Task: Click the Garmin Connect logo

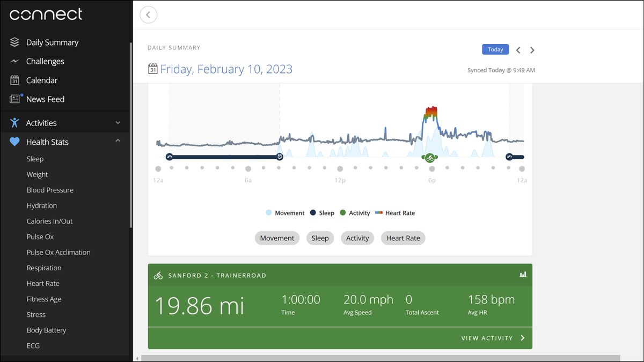Action: tap(46, 14)
